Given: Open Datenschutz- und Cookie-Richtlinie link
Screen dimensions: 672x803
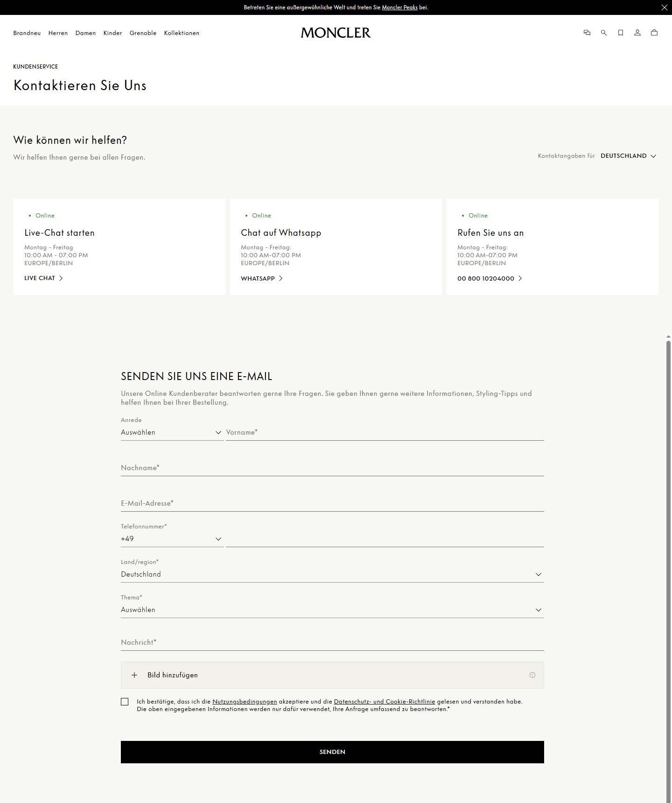Looking at the screenshot, I should pyautogui.click(x=385, y=701).
